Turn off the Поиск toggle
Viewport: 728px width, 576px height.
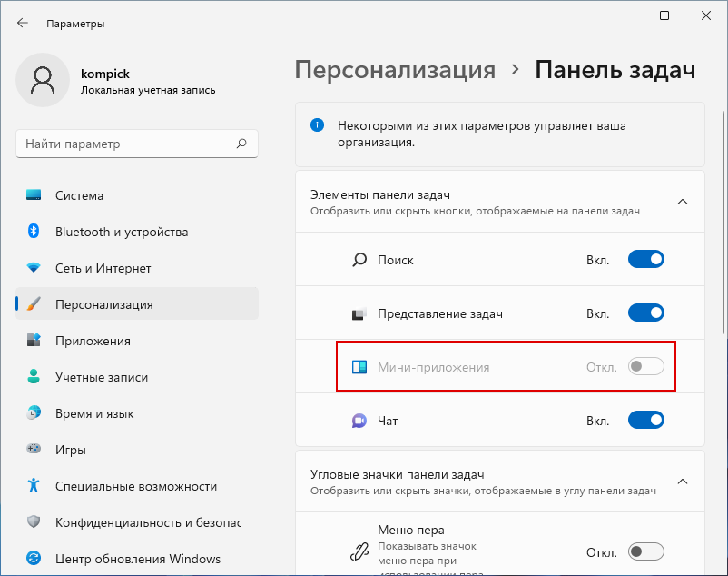[x=645, y=259]
